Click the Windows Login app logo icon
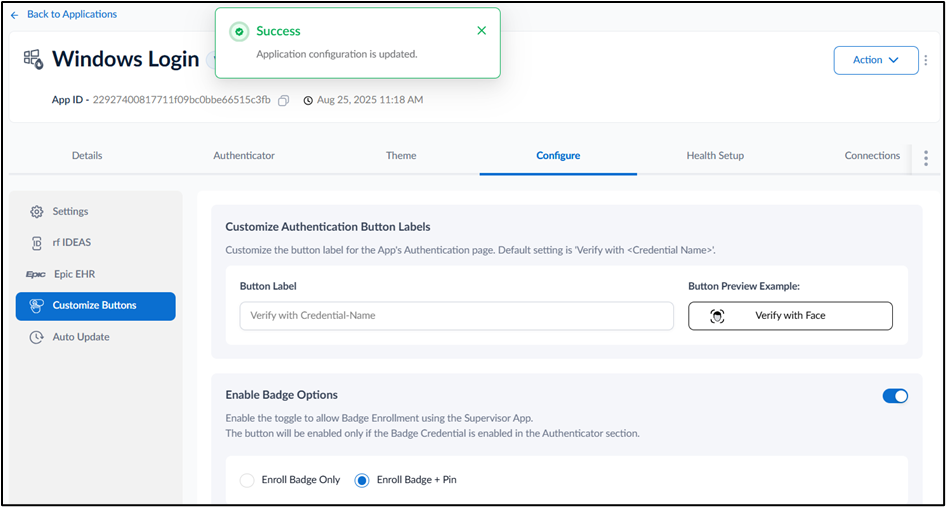 coord(34,59)
